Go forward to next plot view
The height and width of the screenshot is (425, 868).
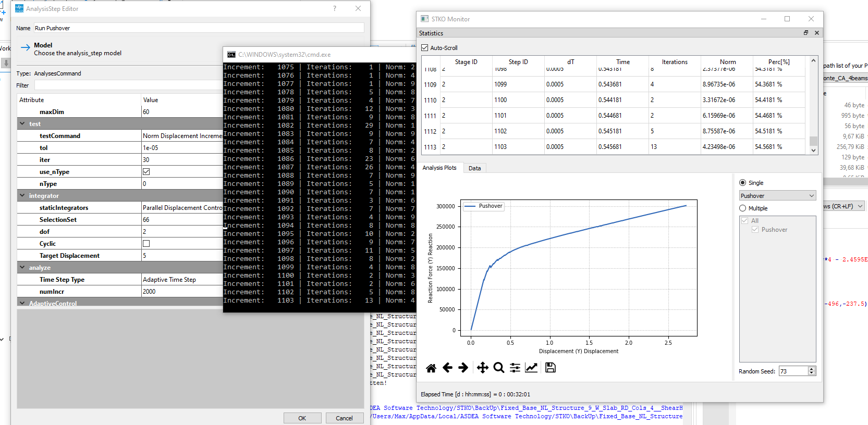pyautogui.click(x=463, y=368)
